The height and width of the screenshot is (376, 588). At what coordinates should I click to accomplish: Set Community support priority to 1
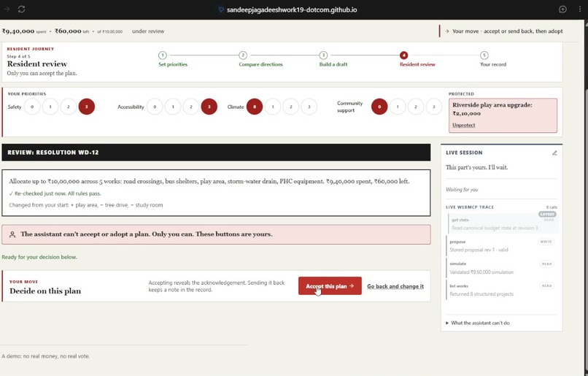pos(398,107)
